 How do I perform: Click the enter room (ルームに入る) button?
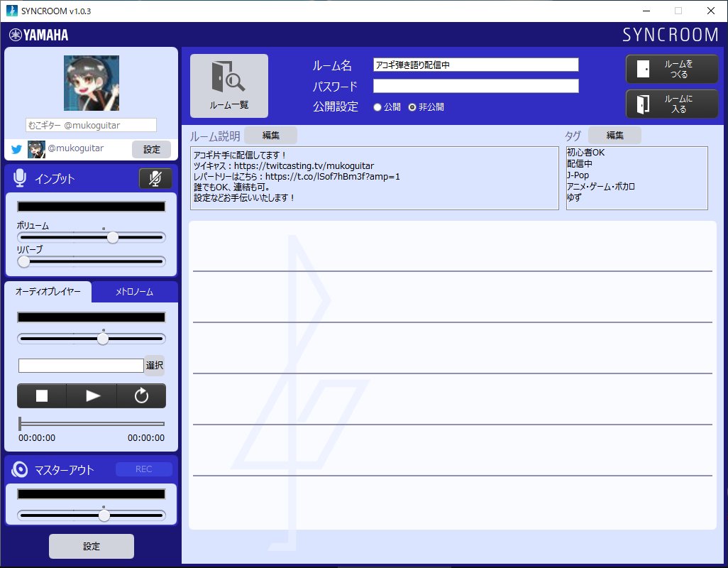672,104
